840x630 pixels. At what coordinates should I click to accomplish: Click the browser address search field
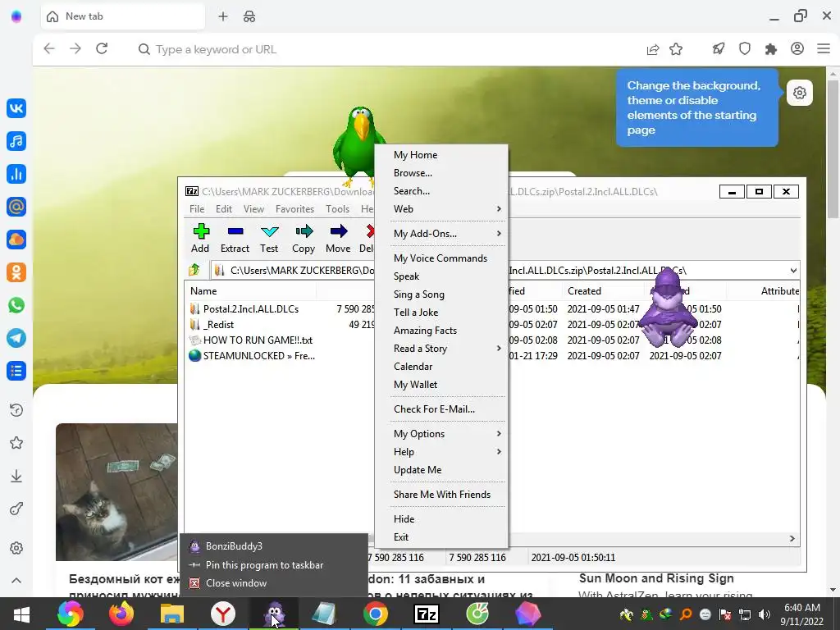pyautogui.click(x=386, y=49)
